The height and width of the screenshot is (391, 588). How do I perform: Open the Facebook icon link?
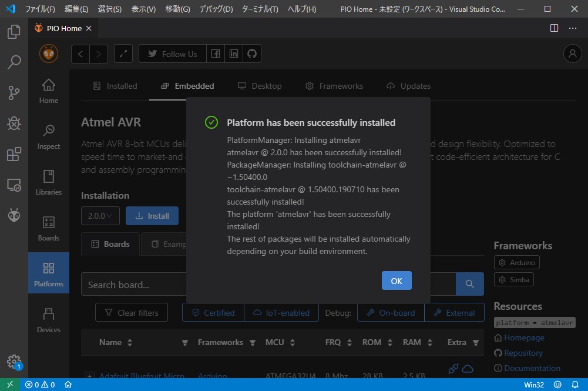point(216,54)
